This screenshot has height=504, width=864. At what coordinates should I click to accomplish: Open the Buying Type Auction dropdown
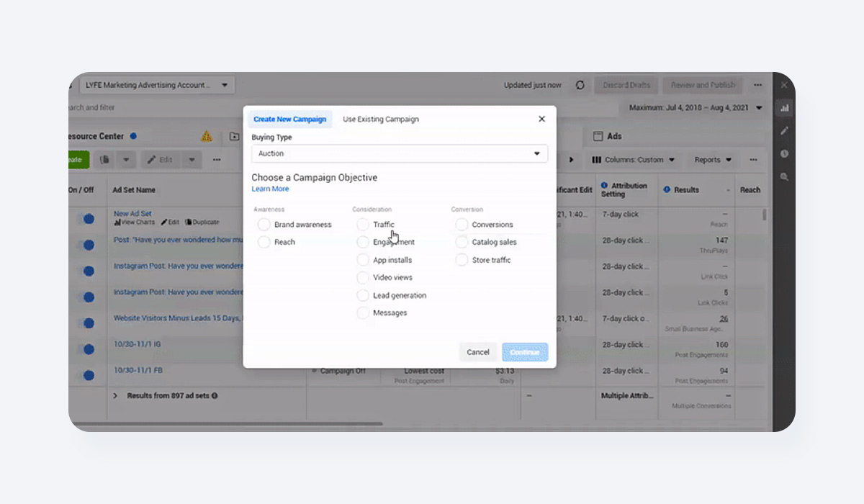coord(400,153)
